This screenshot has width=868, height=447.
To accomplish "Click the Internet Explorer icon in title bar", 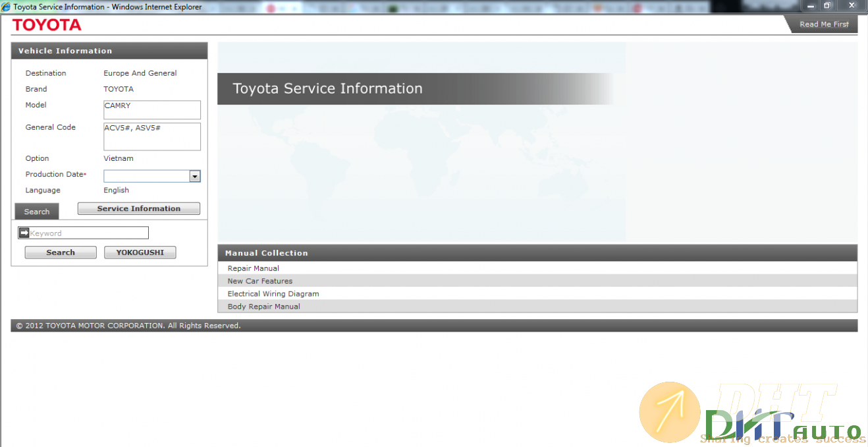I will [6, 7].
